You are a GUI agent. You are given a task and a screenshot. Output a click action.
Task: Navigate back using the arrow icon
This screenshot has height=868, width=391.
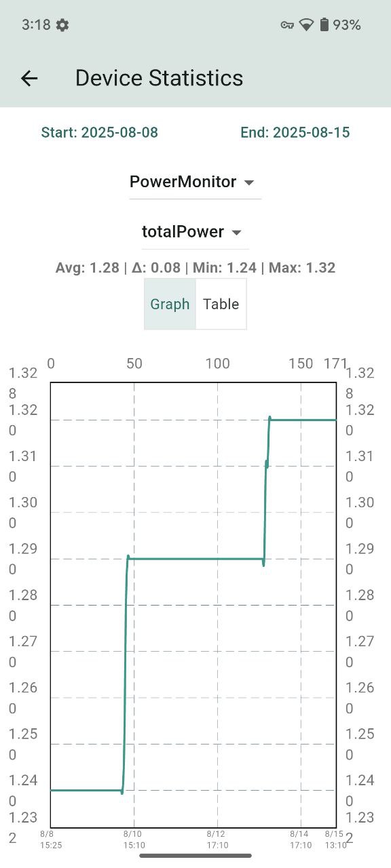[x=29, y=78]
